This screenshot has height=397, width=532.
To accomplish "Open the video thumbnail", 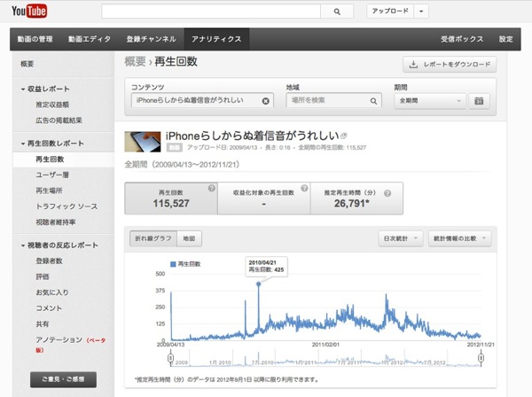I will point(143,142).
